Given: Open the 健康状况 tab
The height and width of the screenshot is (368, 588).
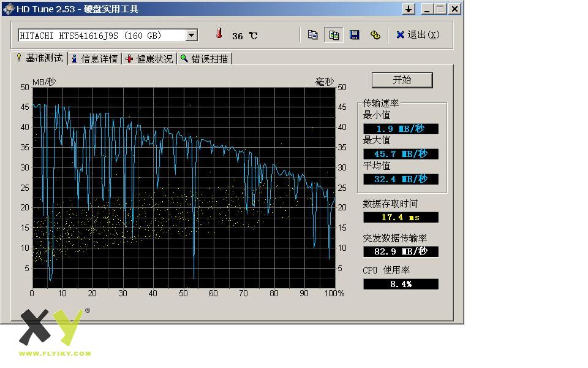Looking at the screenshot, I should (x=149, y=59).
